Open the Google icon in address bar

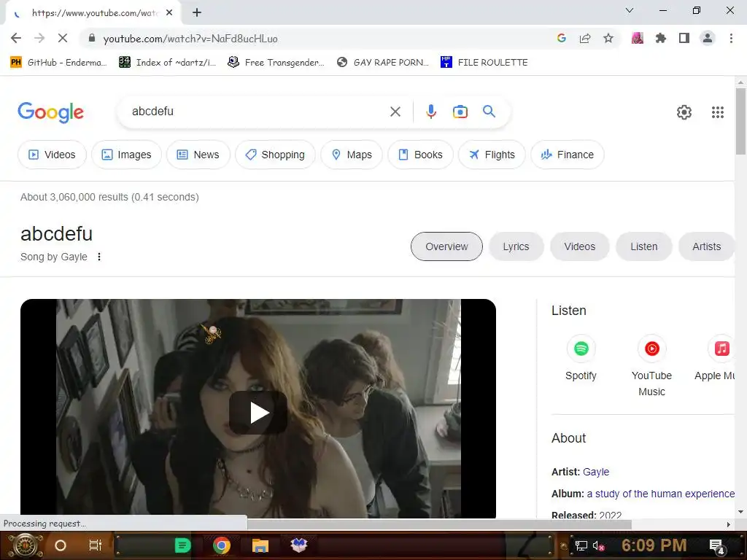pos(561,38)
